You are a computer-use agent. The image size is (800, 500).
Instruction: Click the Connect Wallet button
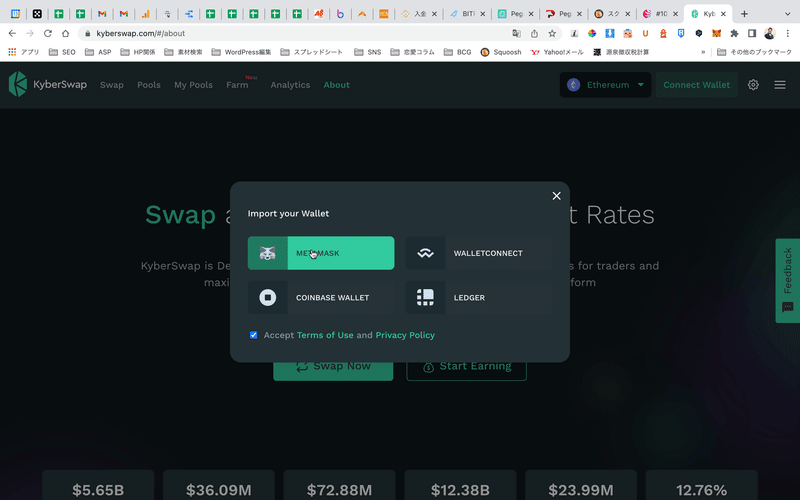pos(696,85)
